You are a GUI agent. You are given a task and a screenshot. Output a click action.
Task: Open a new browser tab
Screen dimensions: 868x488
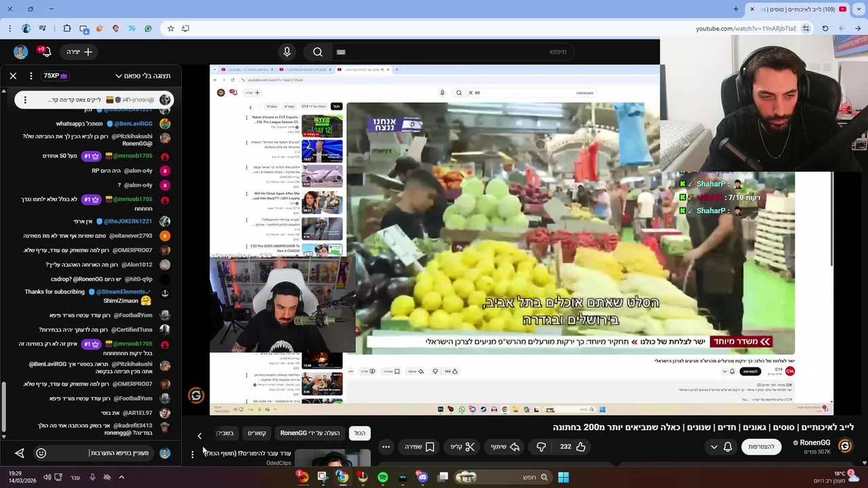[x=736, y=9]
